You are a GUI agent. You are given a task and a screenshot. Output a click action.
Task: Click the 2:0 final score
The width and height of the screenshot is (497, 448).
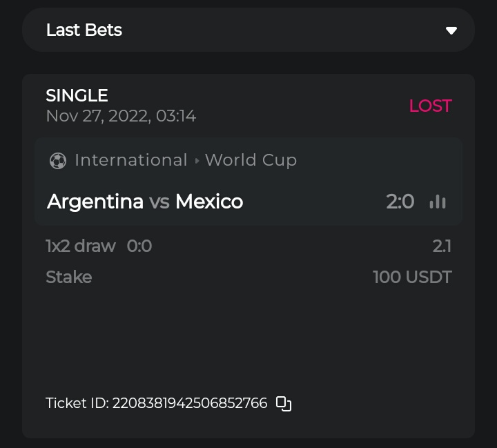[400, 202]
